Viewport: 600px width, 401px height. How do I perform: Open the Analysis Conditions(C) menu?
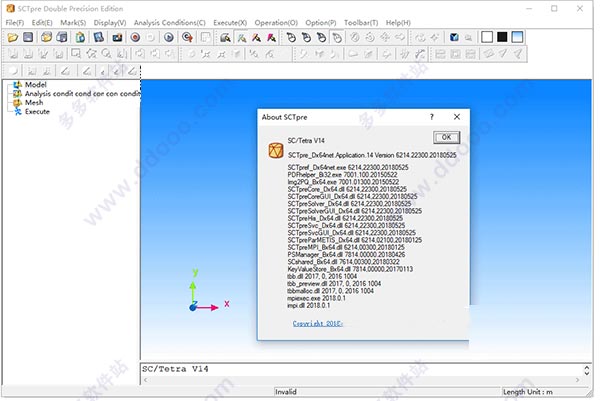pos(170,23)
